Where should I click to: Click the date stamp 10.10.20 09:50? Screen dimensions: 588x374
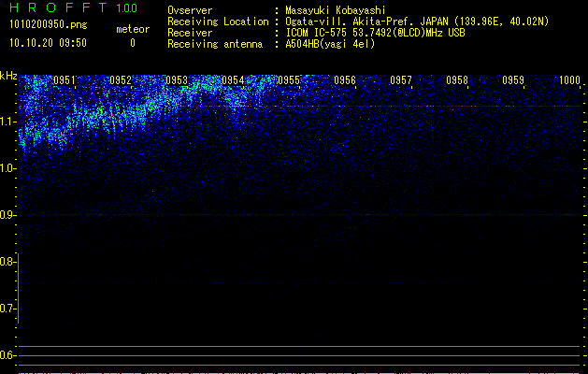click(48, 43)
